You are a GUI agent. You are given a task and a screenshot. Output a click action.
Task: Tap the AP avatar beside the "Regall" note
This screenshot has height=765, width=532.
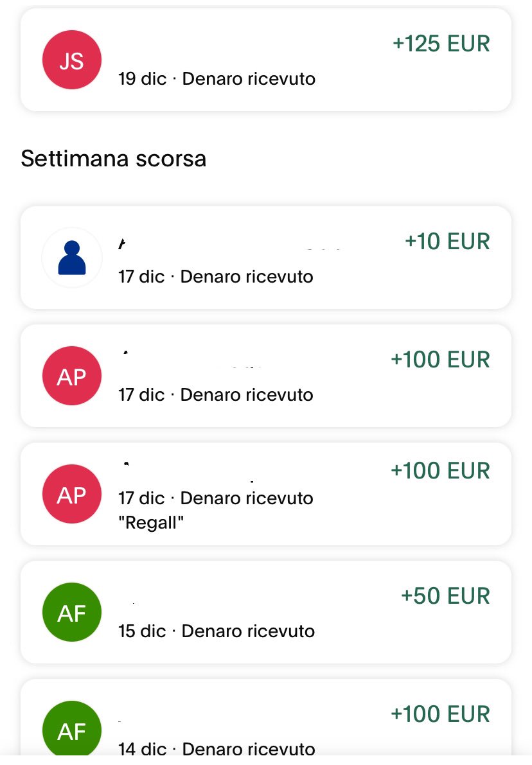pyautogui.click(x=71, y=494)
